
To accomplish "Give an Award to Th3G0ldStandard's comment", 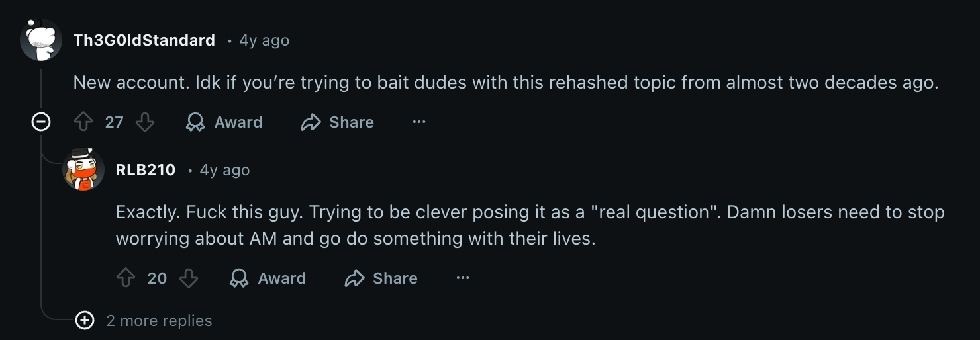I will [224, 122].
